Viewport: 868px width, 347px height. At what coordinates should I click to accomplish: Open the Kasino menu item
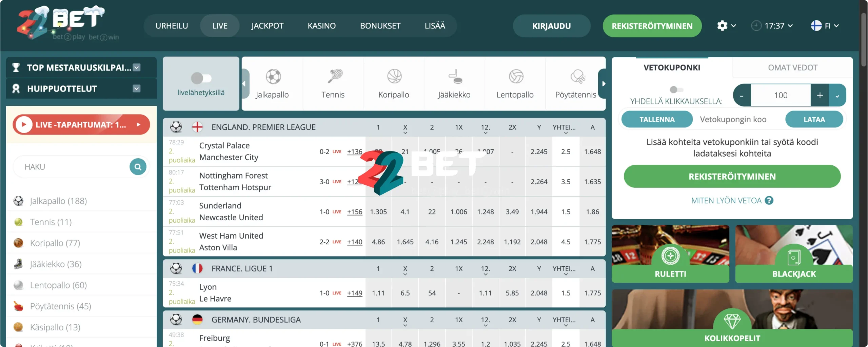tap(321, 26)
